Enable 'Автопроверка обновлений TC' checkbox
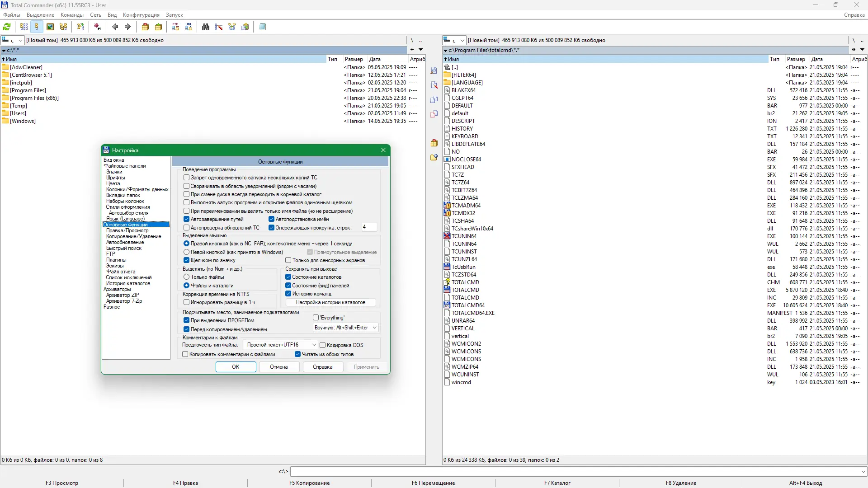868x488 pixels. pos(186,228)
